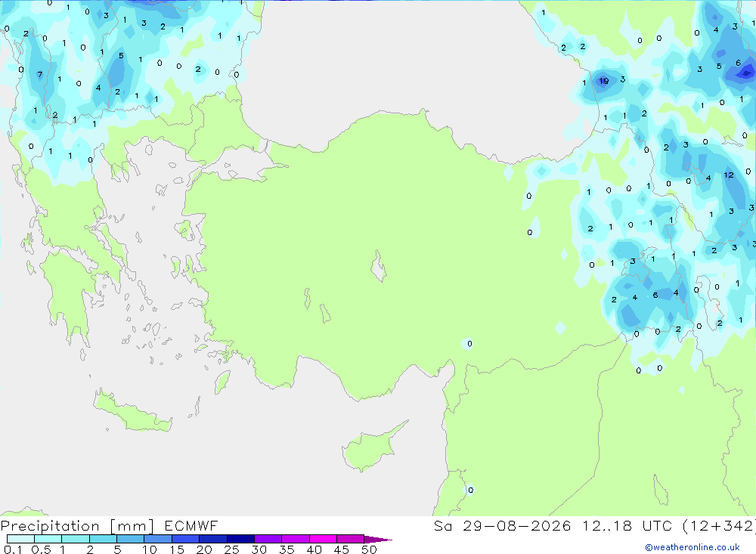Click the 2–5 mm legend color swatch

(x=103, y=539)
